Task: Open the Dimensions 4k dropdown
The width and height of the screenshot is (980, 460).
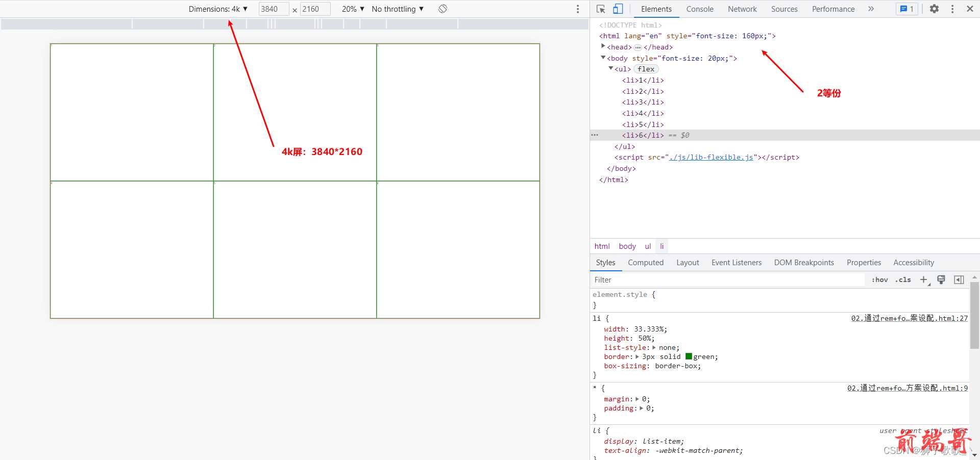Action: click(x=218, y=9)
